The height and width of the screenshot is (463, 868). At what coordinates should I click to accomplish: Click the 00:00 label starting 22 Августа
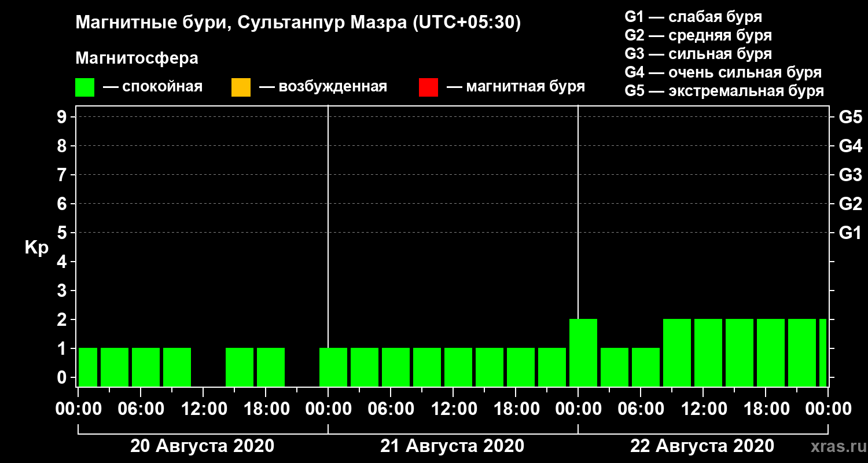pyautogui.click(x=578, y=409)
